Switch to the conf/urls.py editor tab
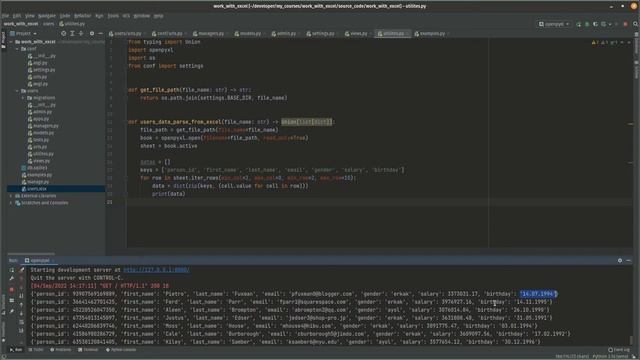 coord(169,33)
